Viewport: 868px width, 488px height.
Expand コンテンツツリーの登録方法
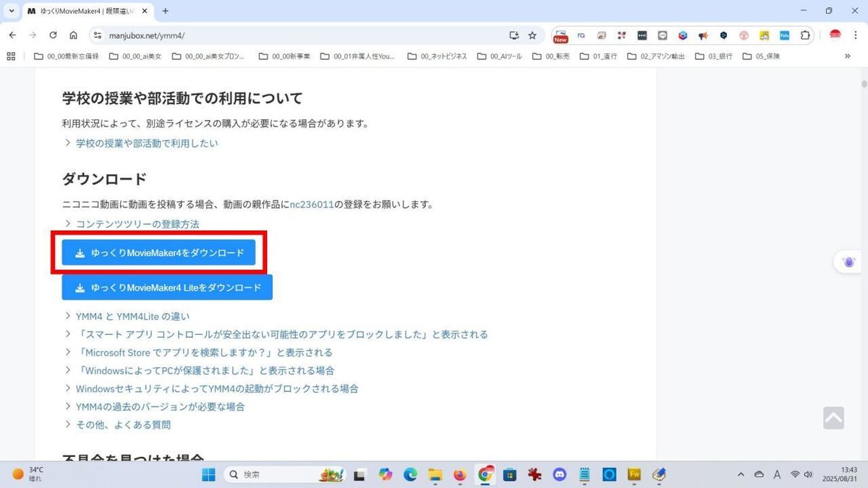pyautogui.click(x=137, y=224)
